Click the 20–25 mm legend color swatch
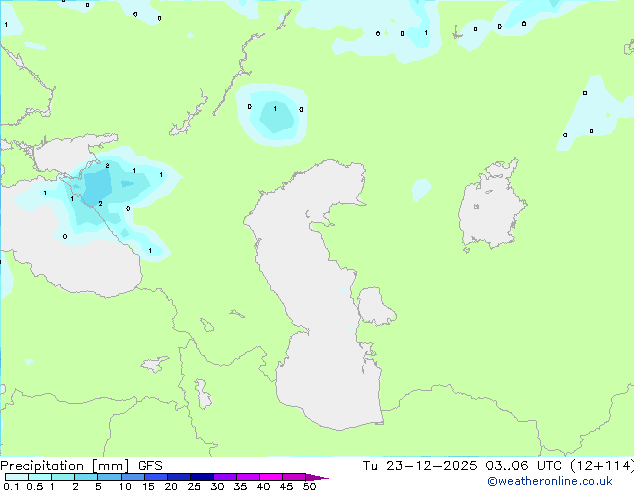Viewport: 634px width, 490px height. point(179,477)
